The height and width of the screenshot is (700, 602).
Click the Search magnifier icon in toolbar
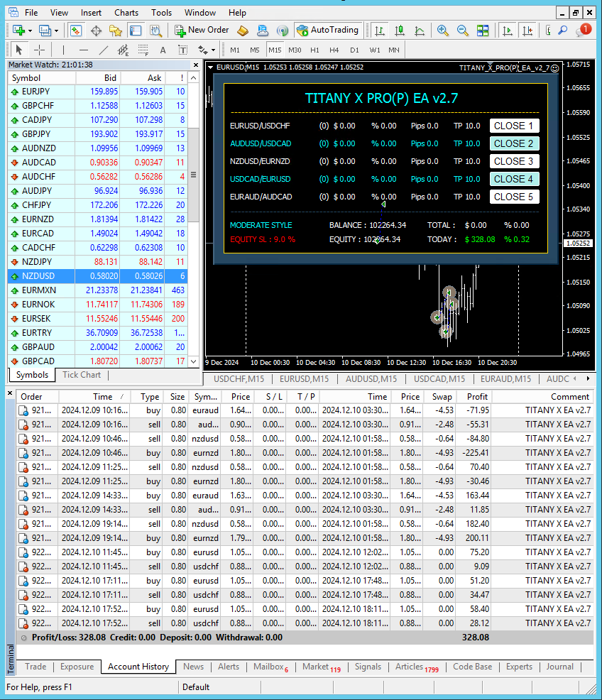tap(562, 31)
